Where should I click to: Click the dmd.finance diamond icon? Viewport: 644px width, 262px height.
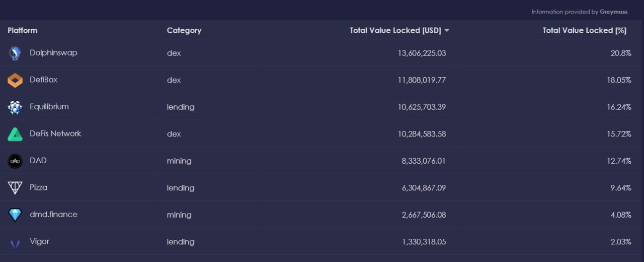coord(15,215)
